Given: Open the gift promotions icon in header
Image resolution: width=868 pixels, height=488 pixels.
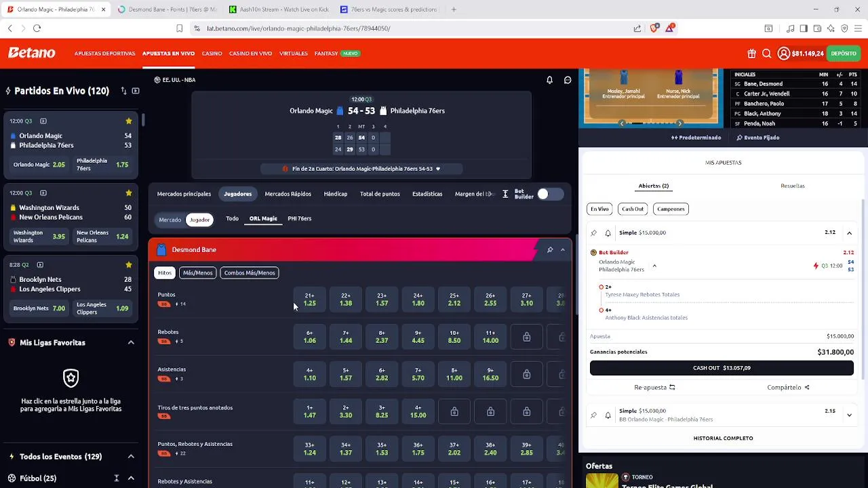Looking at the screenshot, I should pyautogui.click(x=751, y=54).
